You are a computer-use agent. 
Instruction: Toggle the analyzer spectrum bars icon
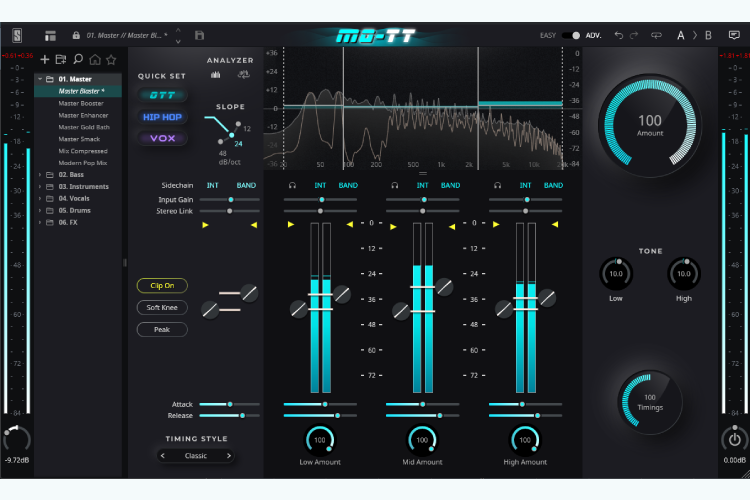[x=216, y=75]
